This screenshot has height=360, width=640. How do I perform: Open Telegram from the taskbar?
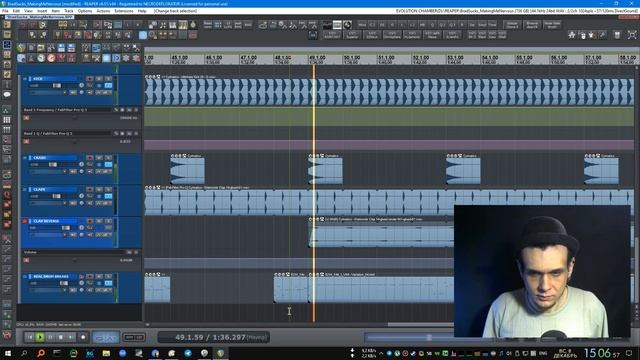tap(188, 353)
